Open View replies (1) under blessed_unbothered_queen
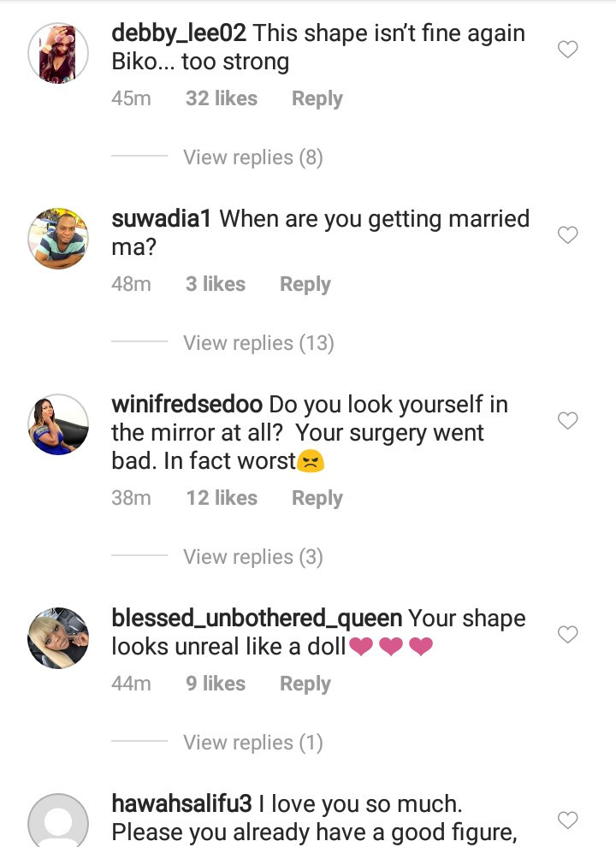The height and width of the screenshot is (847, 616). click(253, 743)
